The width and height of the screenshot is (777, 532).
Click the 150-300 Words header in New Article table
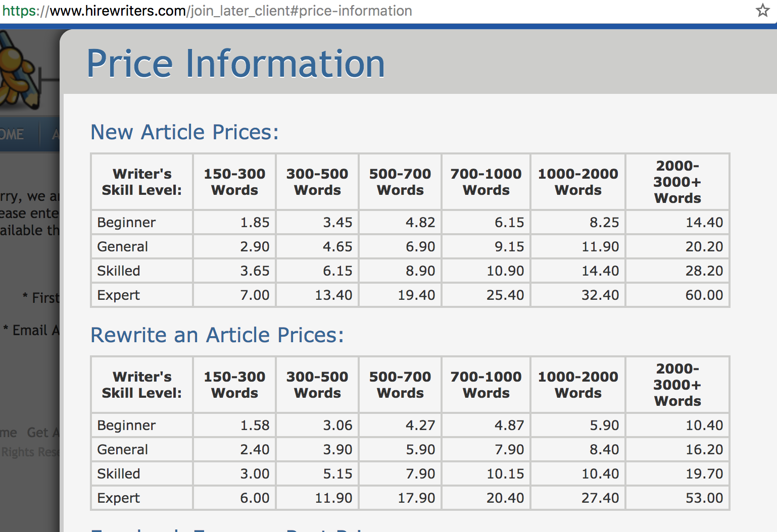coord(234,182)
